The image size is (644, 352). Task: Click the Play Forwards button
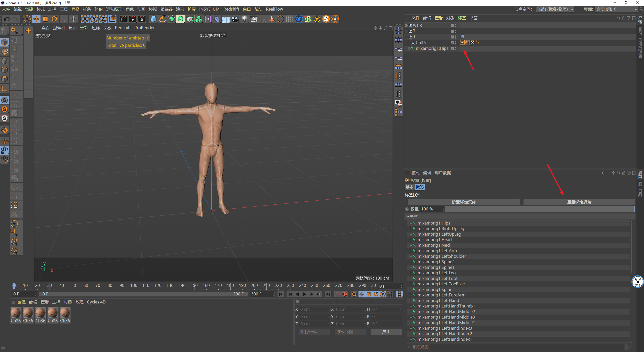(304, 294)
